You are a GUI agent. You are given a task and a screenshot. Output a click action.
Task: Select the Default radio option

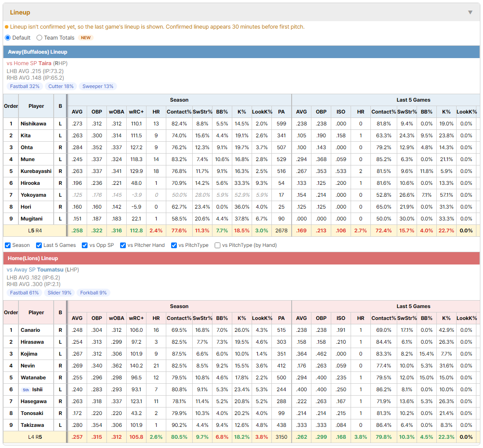8,37
